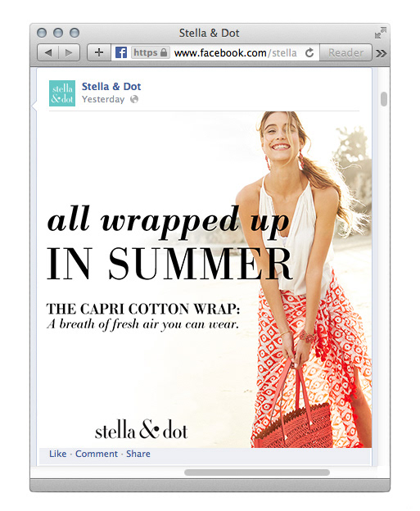This screenshot has height=511, width=420.
Task: Go back using the browser back arrow
Action: point(48,52)
